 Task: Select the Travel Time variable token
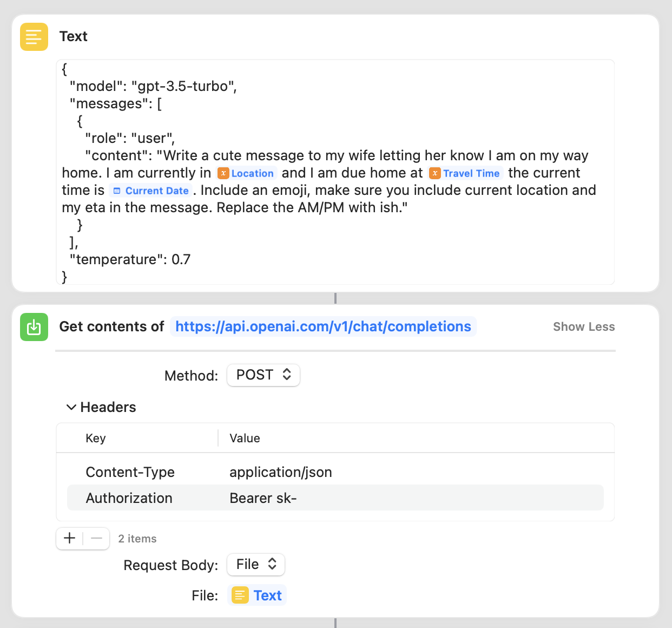click(x=465, y=173)
